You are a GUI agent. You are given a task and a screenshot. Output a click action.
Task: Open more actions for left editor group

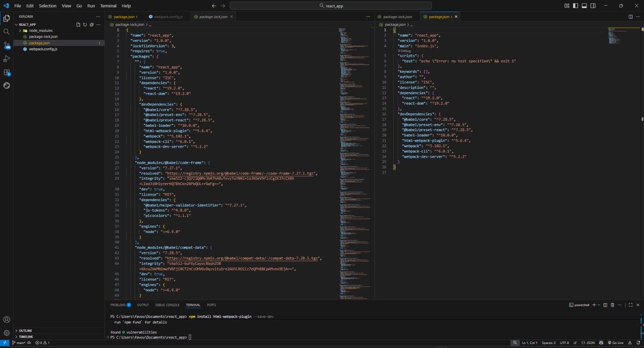coord(369,17)
